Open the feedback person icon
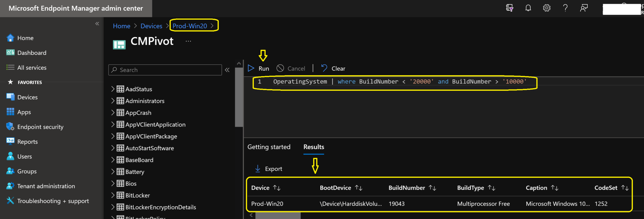 584,8
